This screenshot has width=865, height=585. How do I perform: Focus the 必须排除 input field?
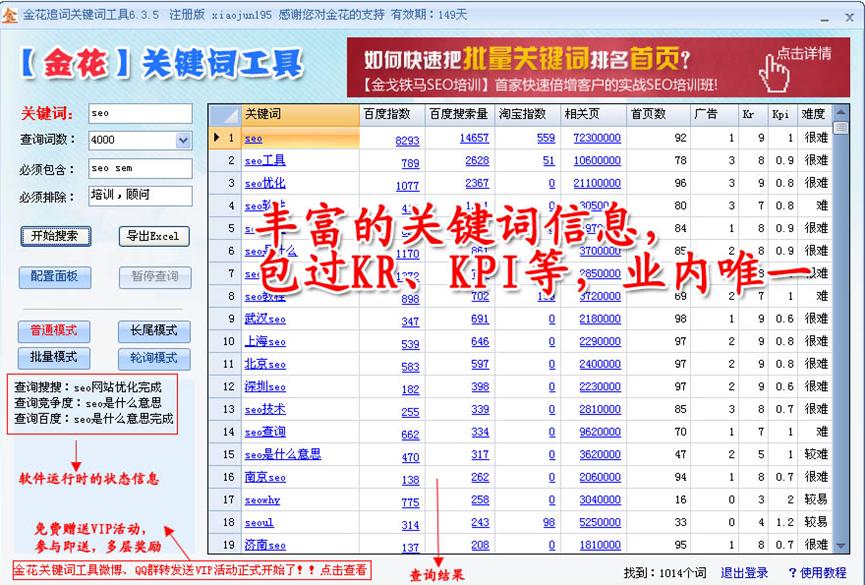click(140, 195)
